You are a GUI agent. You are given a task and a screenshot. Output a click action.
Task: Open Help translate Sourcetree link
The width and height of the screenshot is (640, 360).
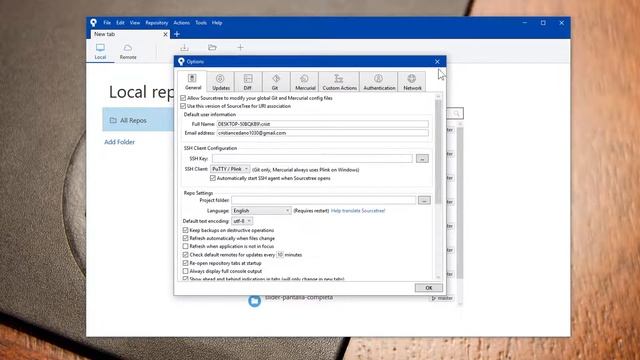tap(358, 211)
